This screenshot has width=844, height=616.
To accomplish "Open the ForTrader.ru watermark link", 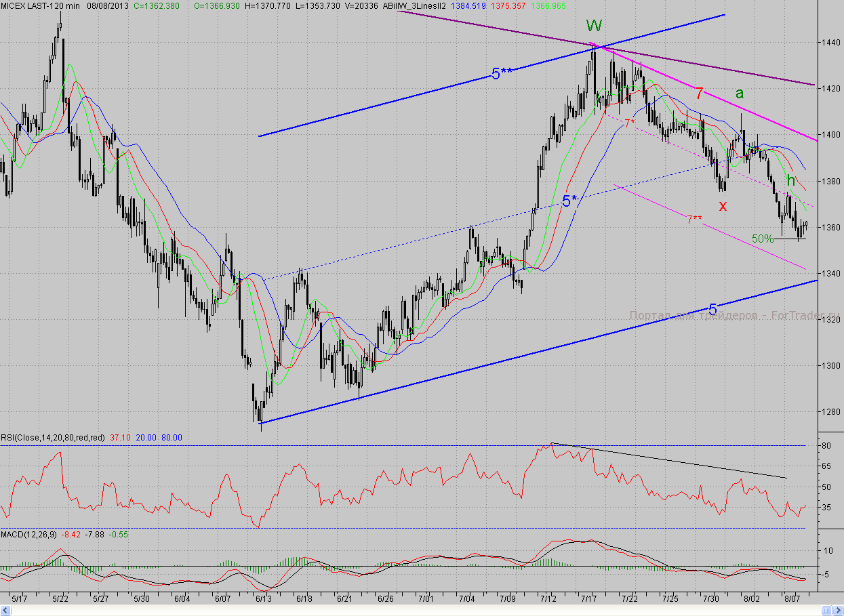I will tap(735, 315).
